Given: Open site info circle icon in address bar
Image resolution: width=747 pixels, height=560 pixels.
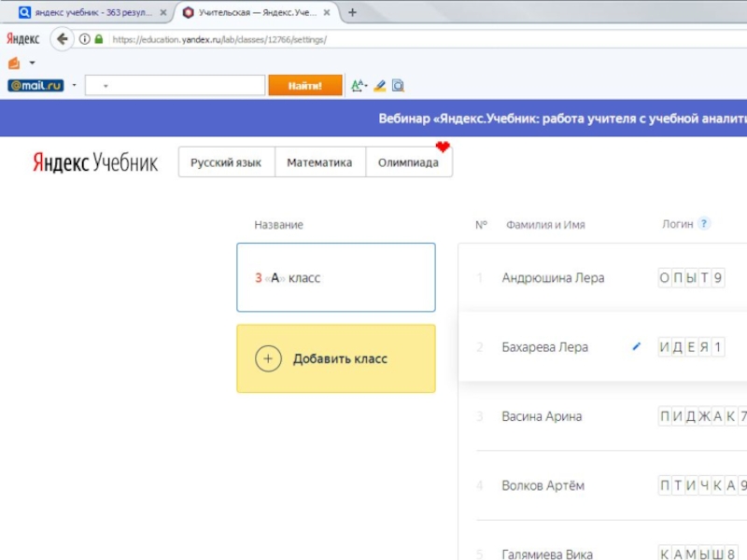Looking at the screenshot, I should (84, 39).
